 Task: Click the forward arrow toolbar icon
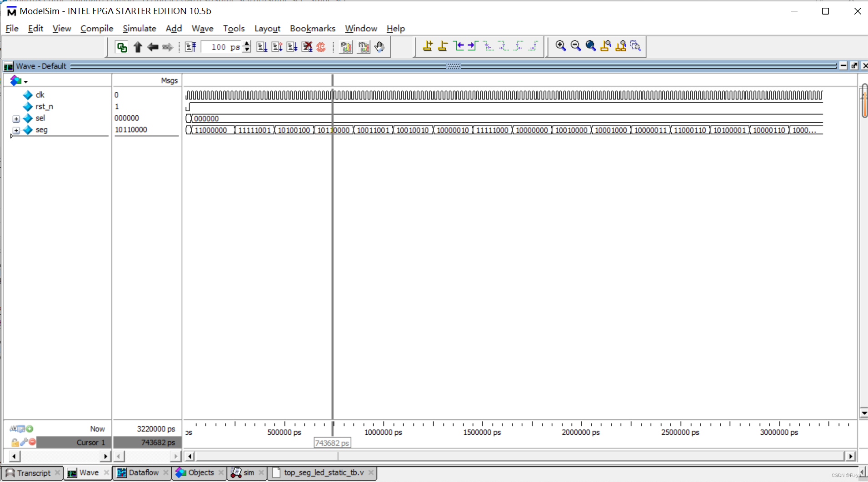tap(168, 47)
